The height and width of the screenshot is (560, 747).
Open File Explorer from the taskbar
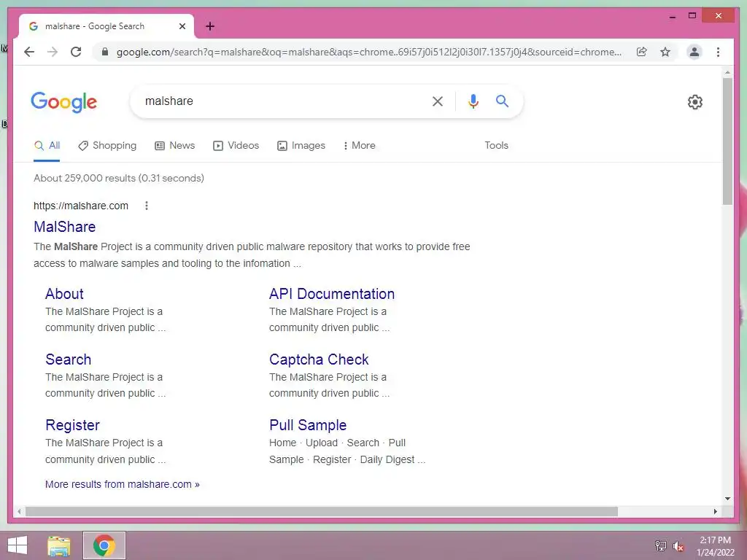coord(59,545)
